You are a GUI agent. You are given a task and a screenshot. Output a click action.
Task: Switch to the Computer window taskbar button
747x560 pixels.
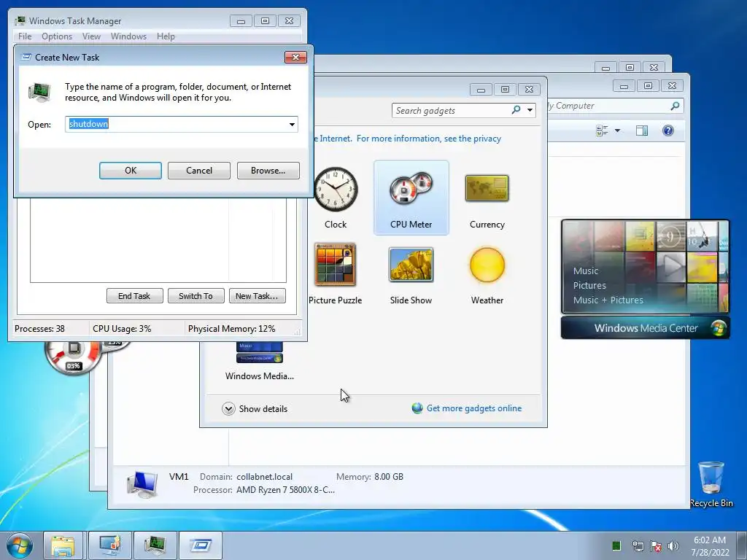[x=109, y=545]
